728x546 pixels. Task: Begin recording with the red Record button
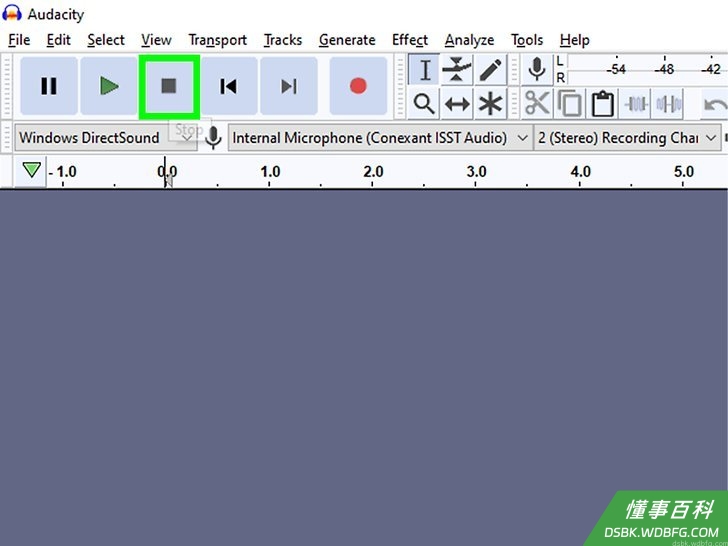(358, 86)
